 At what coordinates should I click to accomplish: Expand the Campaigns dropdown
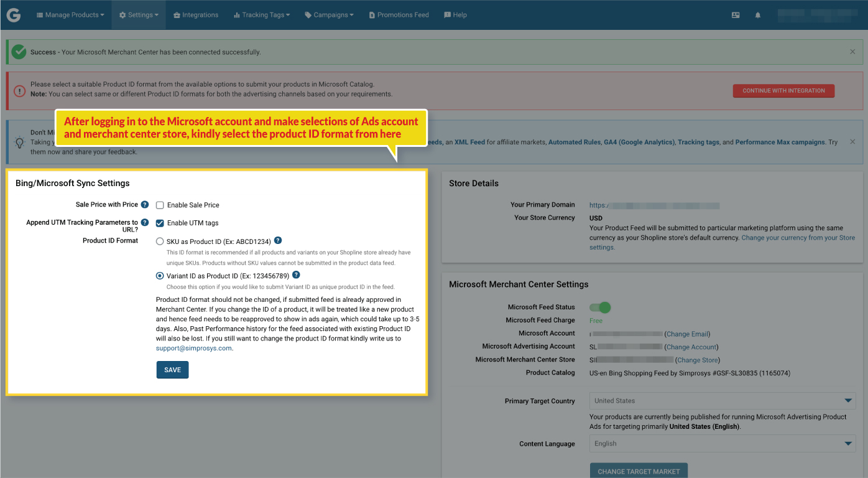(x=329, y=15)
